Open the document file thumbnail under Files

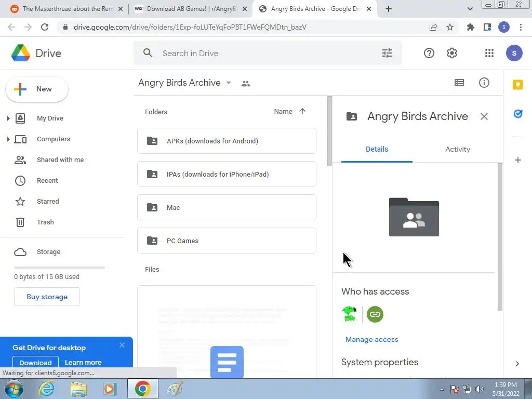point(227,332)
